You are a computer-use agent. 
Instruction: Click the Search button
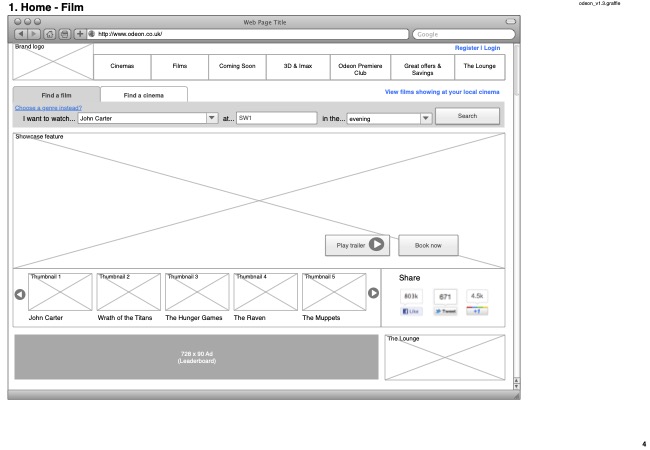click(x=467, y=116)
